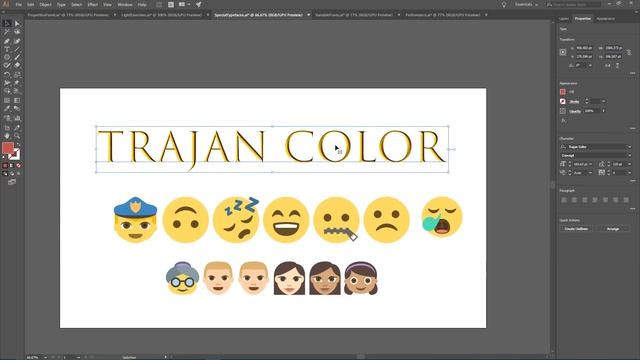Select the Column Graph tool
The width and height of the screenshot is (640, 360).
(x=17, y=118)
